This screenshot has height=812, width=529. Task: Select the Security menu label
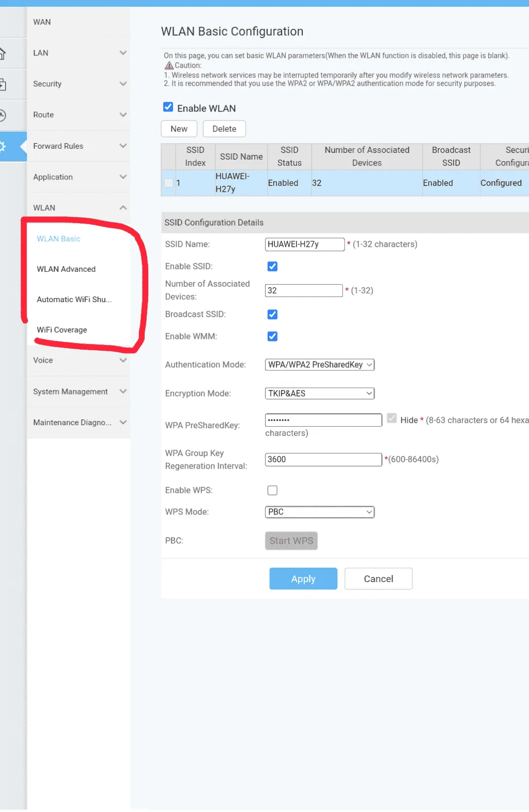click(47, 84)
